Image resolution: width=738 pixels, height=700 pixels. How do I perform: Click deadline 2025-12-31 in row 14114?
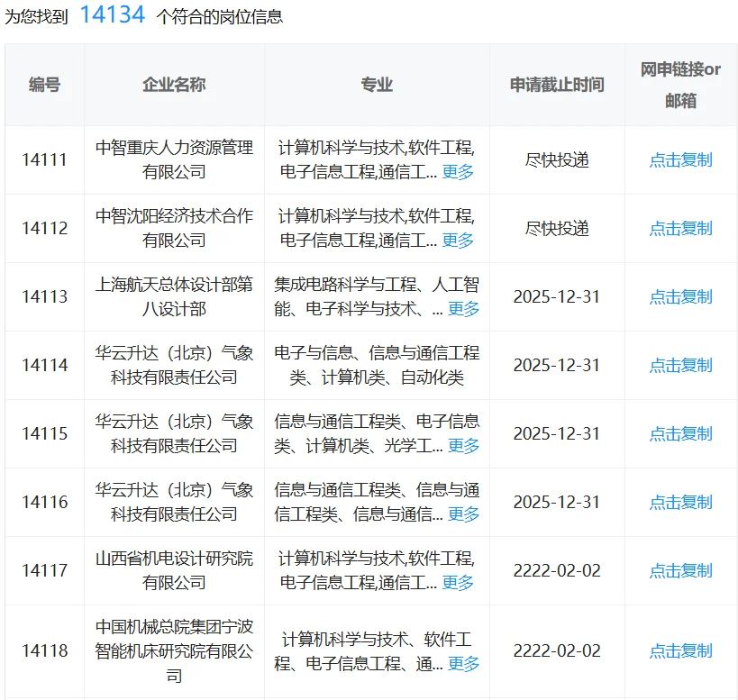point(557,366)
